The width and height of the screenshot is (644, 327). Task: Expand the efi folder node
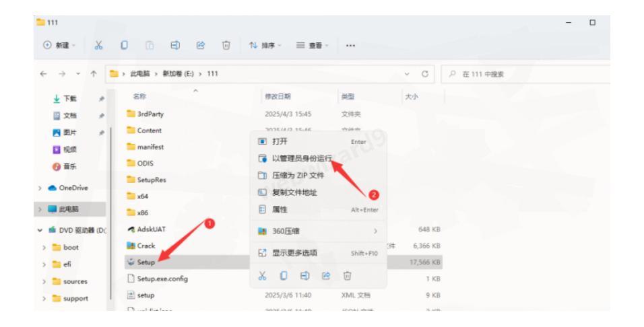point(44,264)
